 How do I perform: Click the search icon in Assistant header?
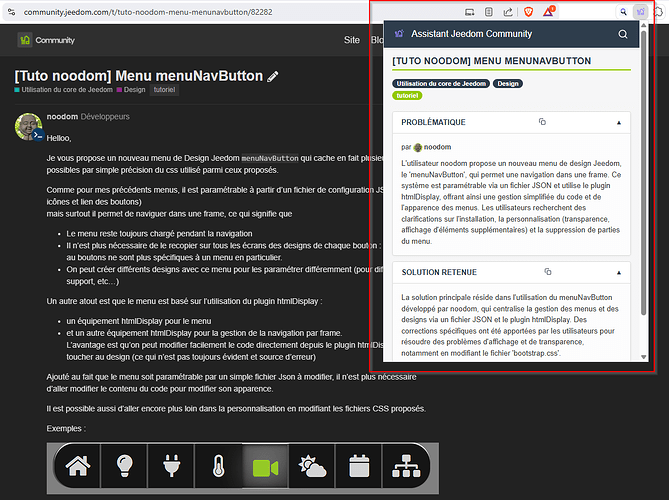[x=623, y=34]
